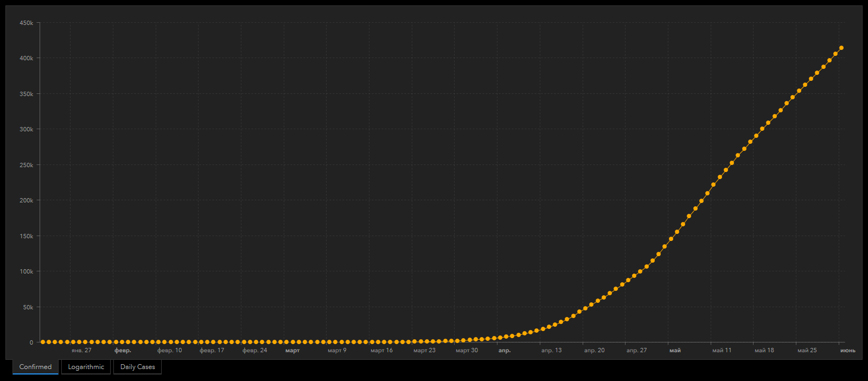Click the май 11 date label
This screenshot has height=381, width=868.
(x=722, y=351)
